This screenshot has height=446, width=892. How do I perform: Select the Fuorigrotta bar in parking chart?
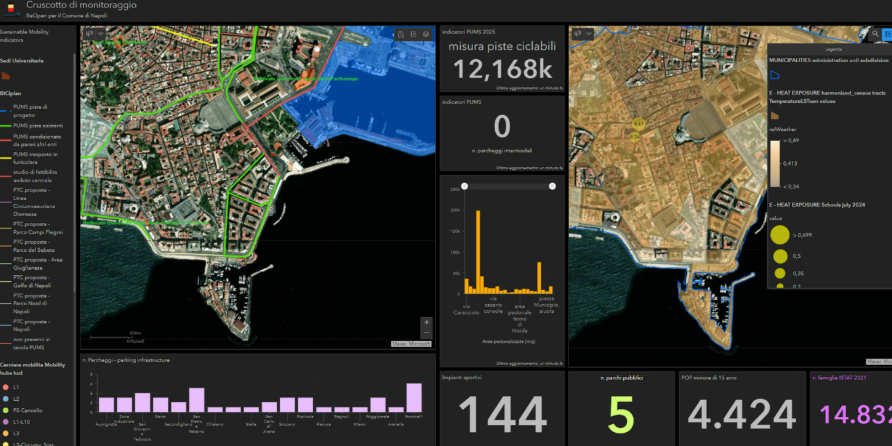click(x=106, y=404)
